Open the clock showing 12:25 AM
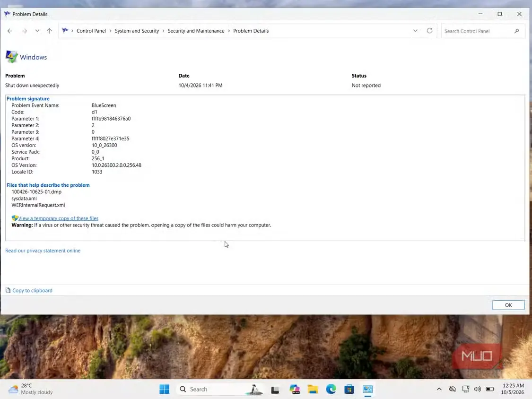This screenshot has height=399, width=532. [513, 389]
